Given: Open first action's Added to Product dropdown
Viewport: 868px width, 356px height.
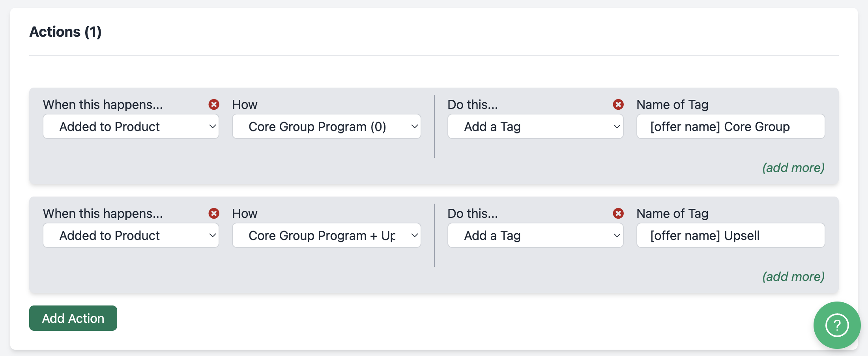Looking at the screenshot, I should [131, 127].
